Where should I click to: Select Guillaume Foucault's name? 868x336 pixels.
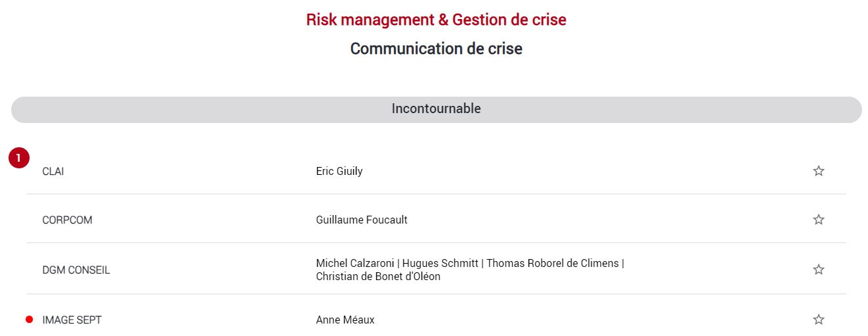click(x=362, y=220)
